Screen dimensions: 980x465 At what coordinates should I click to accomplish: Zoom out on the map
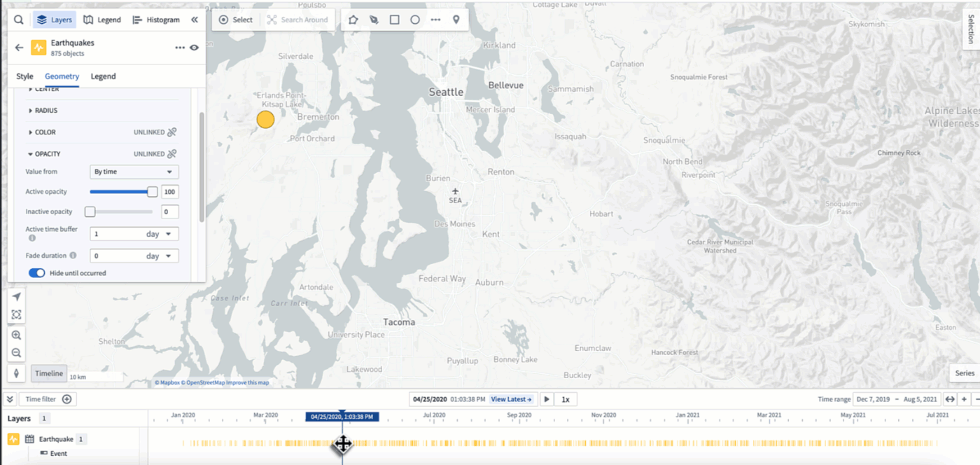coord(16,353)
